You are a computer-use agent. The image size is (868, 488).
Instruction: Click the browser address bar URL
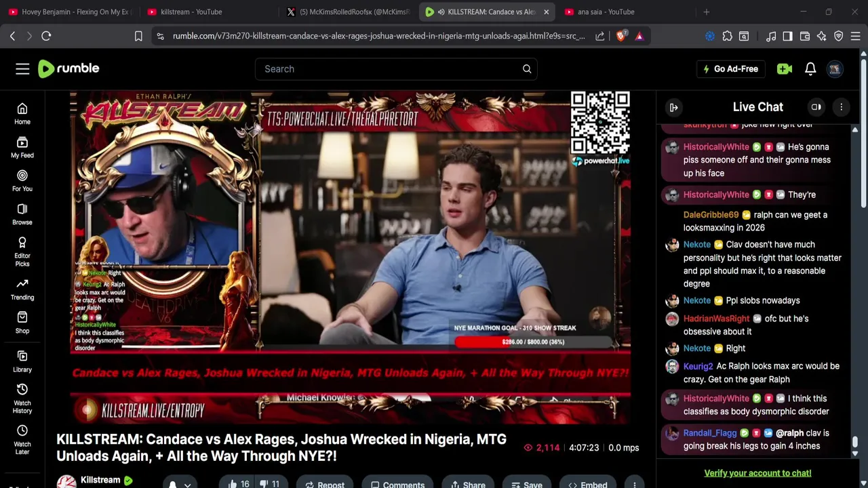point(378,36)
